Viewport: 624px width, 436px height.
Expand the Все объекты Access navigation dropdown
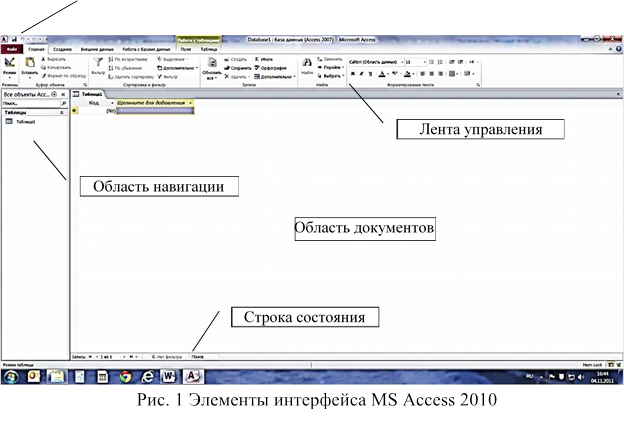(53, 93)
